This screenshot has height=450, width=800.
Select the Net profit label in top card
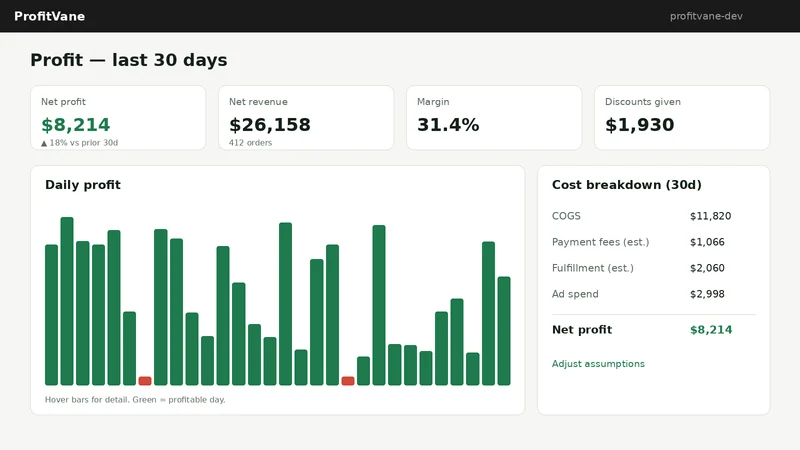[x=63, y=102]
